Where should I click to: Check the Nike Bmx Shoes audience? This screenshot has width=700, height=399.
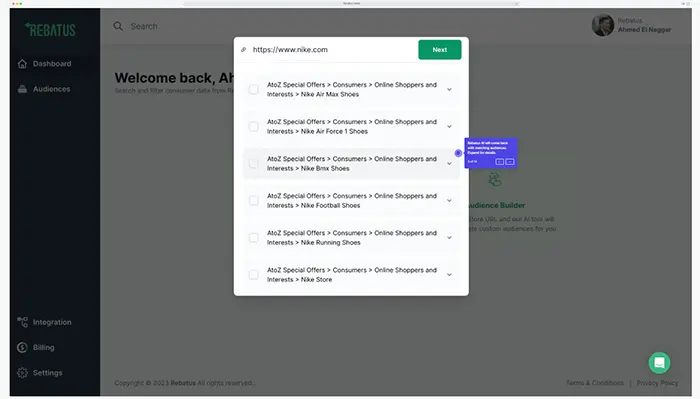[x=254, y=163]
